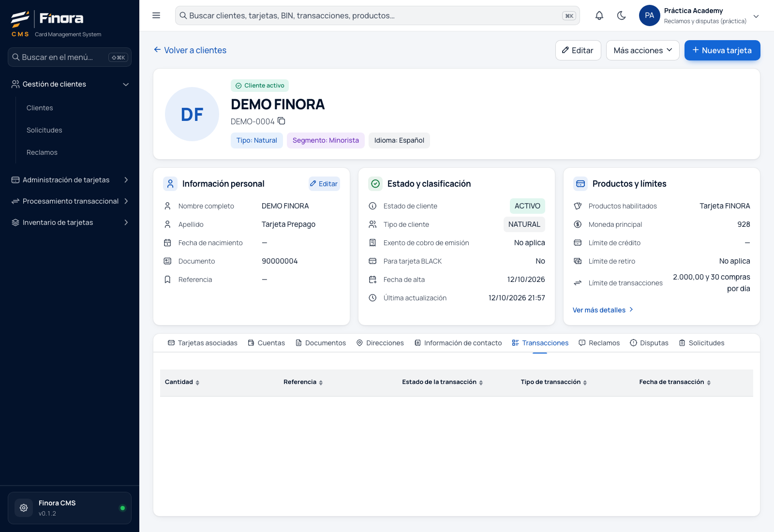
Task: Open the Ver más detalles link
Action: pos(603,310)
